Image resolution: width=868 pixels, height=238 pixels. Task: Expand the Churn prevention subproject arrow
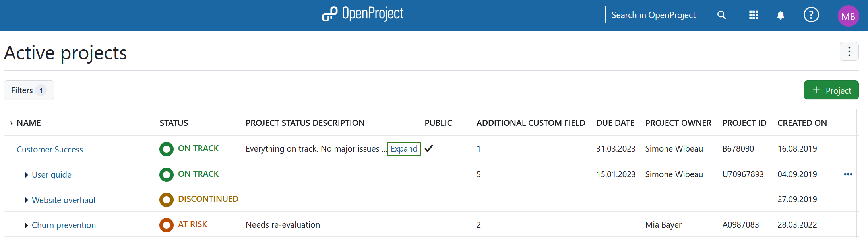(26, 225)
